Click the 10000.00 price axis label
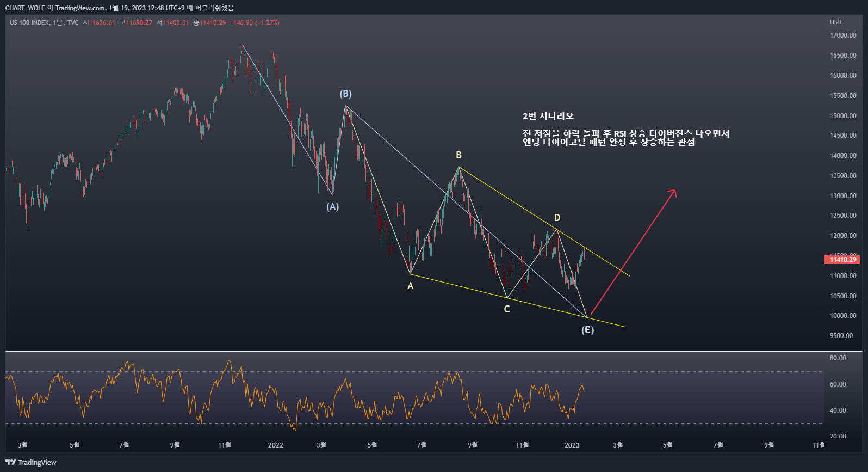The image size is (868, 472). pyautogui.click(x=843, y=316)
